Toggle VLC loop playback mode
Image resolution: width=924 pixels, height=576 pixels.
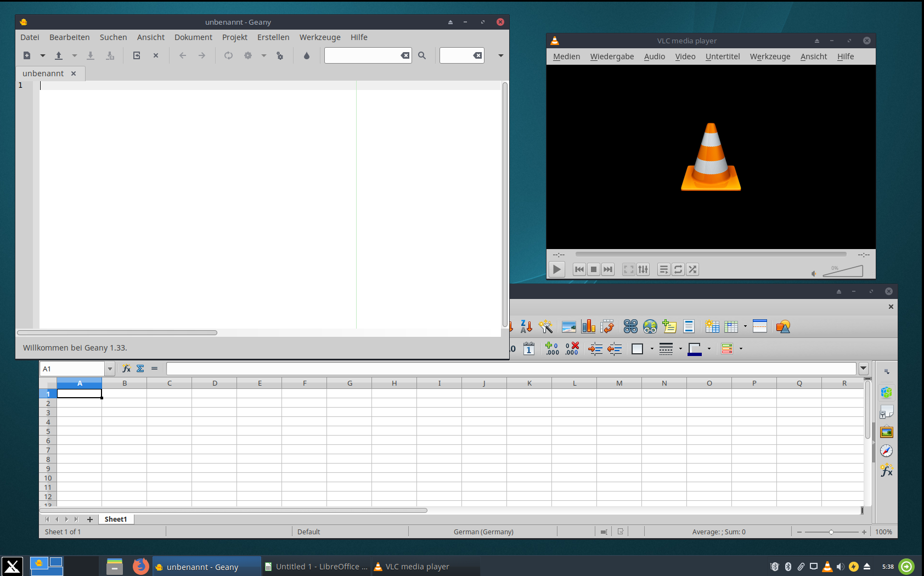pyautogui.click(x=678, y=269)
